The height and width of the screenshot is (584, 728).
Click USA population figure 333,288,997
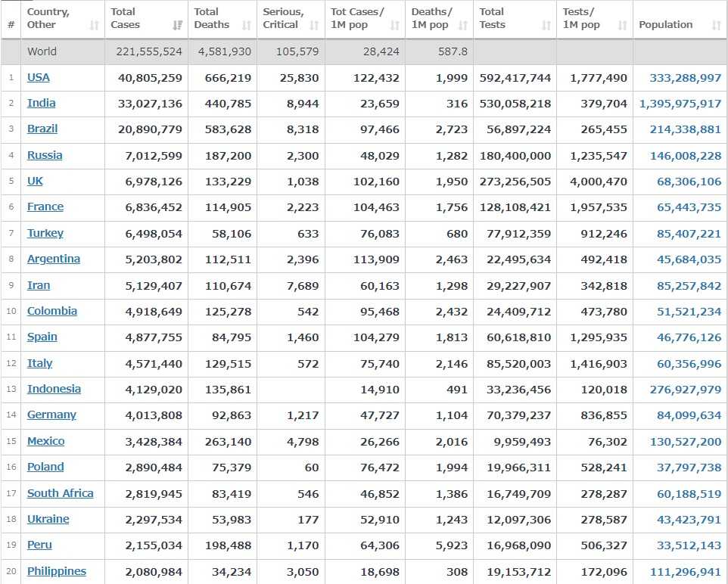tap(685, 77)
